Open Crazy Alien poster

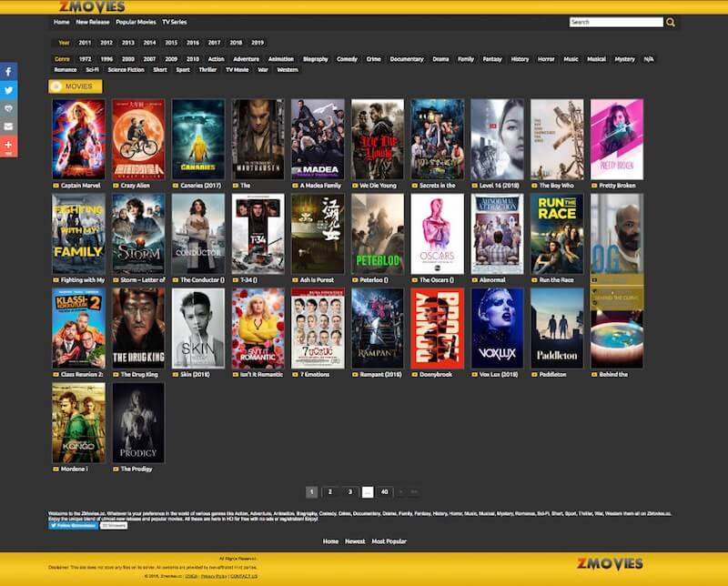click(138, 139)
